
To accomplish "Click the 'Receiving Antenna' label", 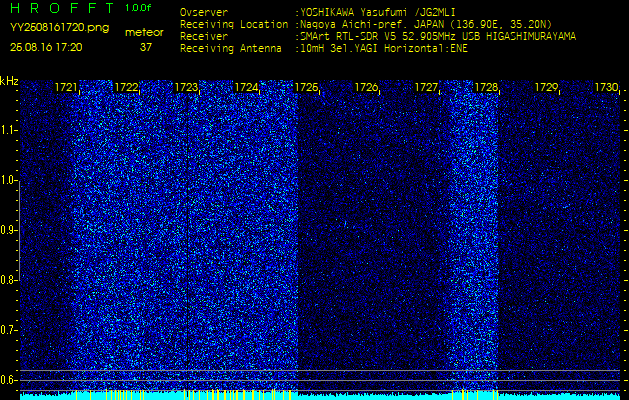I will pyautogui.click(x=231, y=49).
